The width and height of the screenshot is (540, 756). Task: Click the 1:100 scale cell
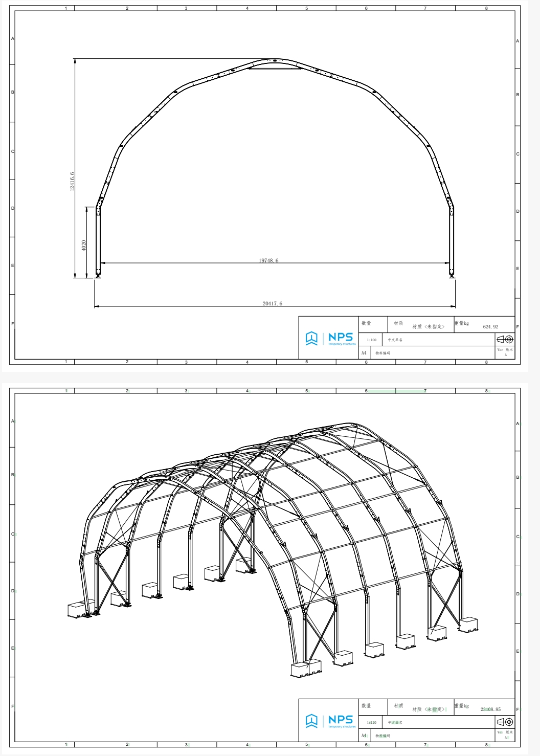click(x=371, y=340)
